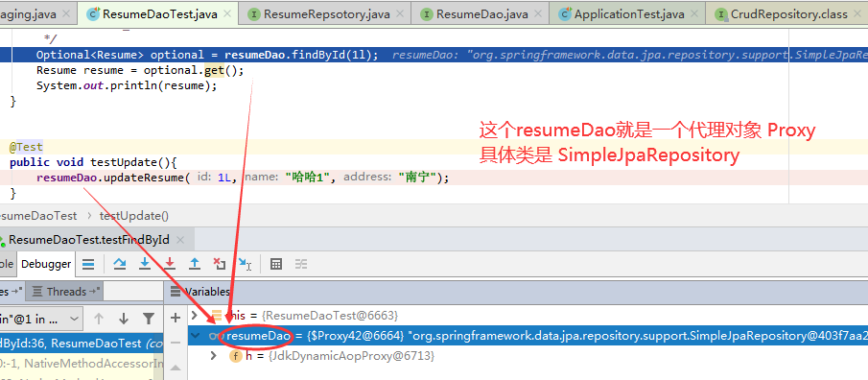This screenshot has height=380, width=868.
Task: Click 'public void testUpdate(){' line
Action: 93,162
